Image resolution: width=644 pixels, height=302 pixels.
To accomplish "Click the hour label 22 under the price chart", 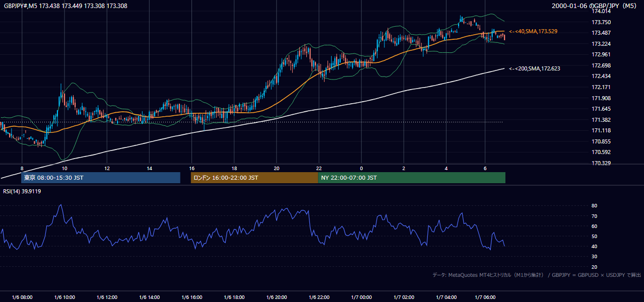I will (x=319, y=168).
